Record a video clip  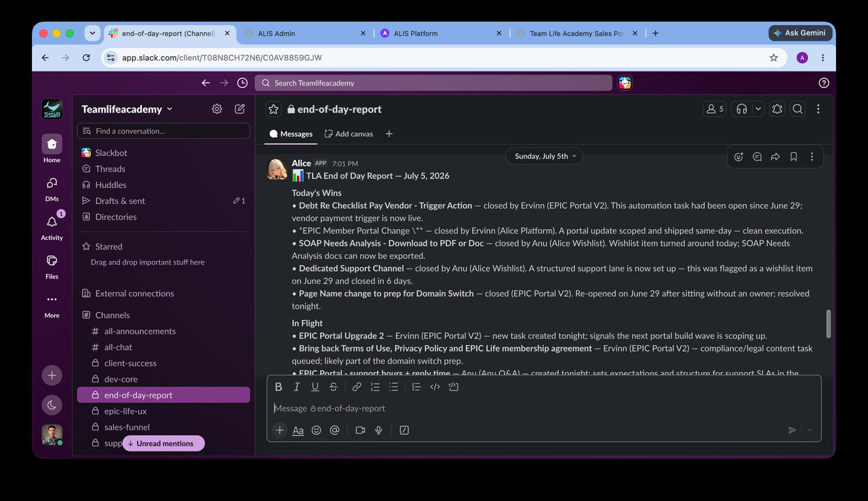click(360, 430)
